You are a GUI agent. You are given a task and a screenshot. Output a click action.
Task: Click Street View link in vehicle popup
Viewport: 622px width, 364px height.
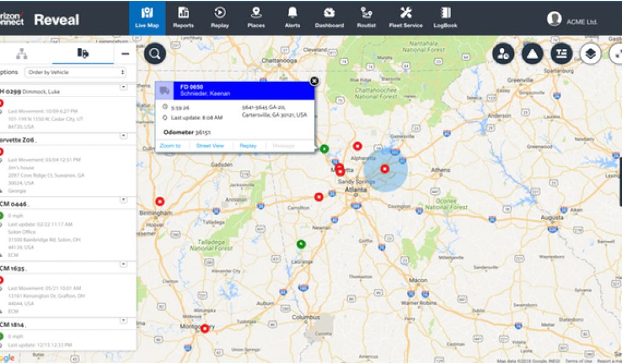pyautogui.click(x=210, y=146)
